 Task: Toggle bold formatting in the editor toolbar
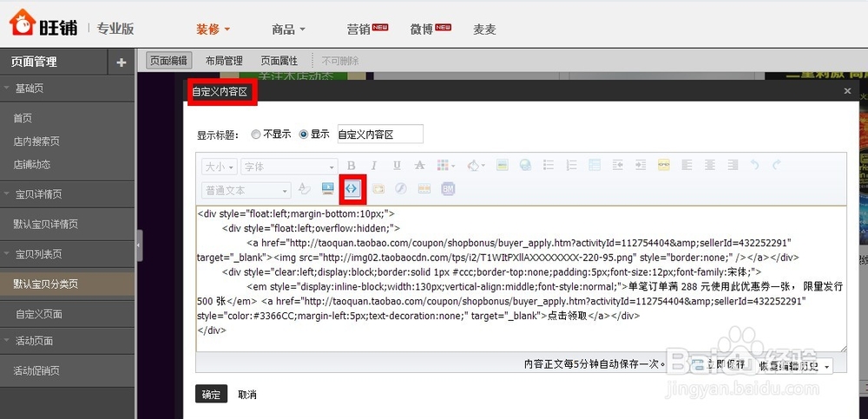tap(351, 165)
